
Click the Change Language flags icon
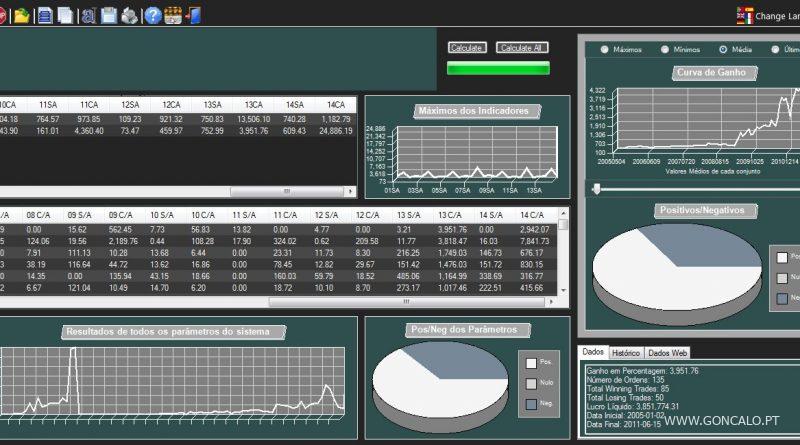pyautogui.click(x=744, y=15)
